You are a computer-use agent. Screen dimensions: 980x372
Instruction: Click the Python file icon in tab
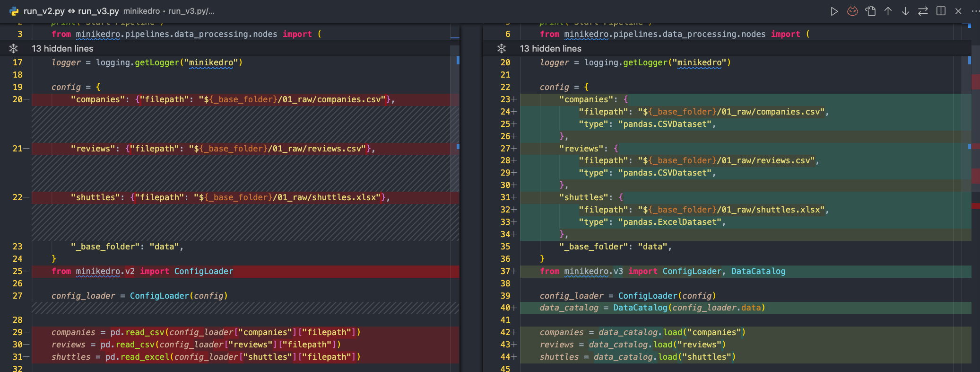(x=14, y=11)
